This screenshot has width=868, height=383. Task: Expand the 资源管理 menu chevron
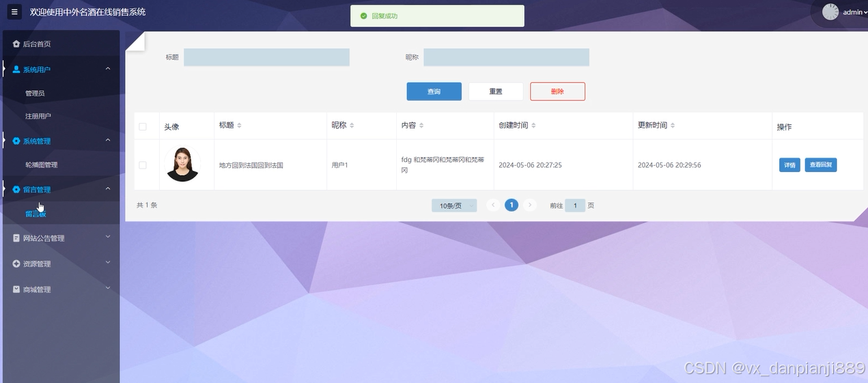(108, 263)
